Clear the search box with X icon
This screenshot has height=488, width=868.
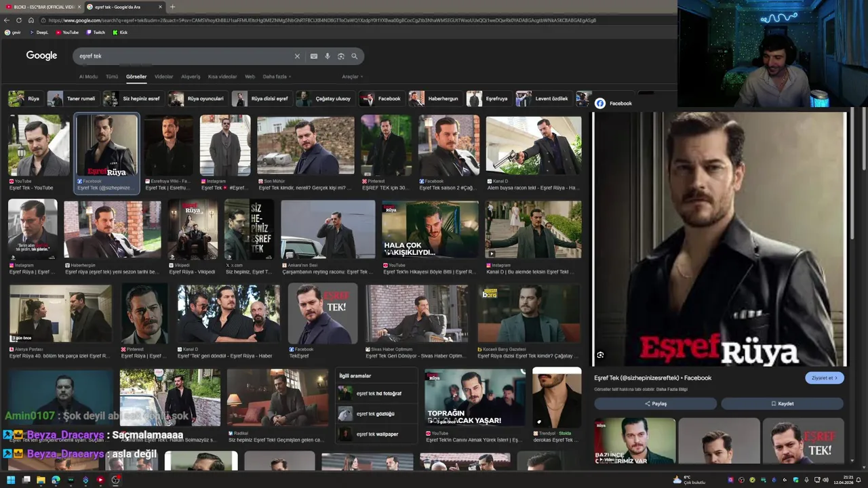[x=297, y=56]
